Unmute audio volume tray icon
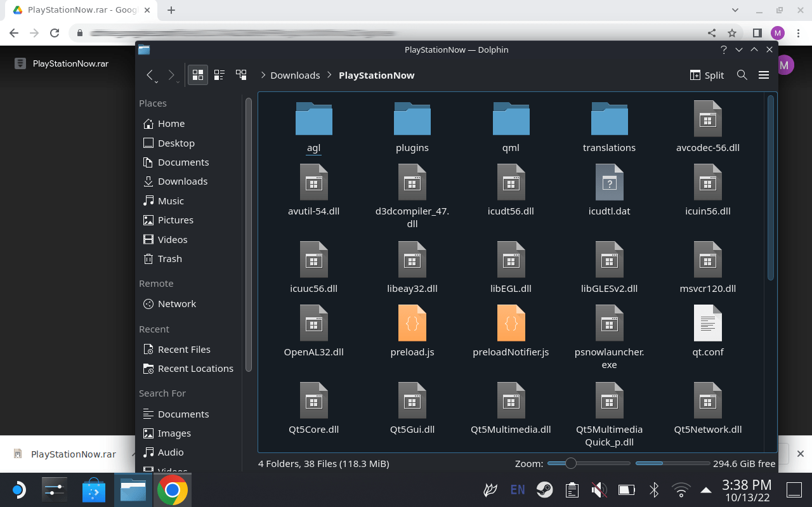812x507 pixels. click(599, 490)
